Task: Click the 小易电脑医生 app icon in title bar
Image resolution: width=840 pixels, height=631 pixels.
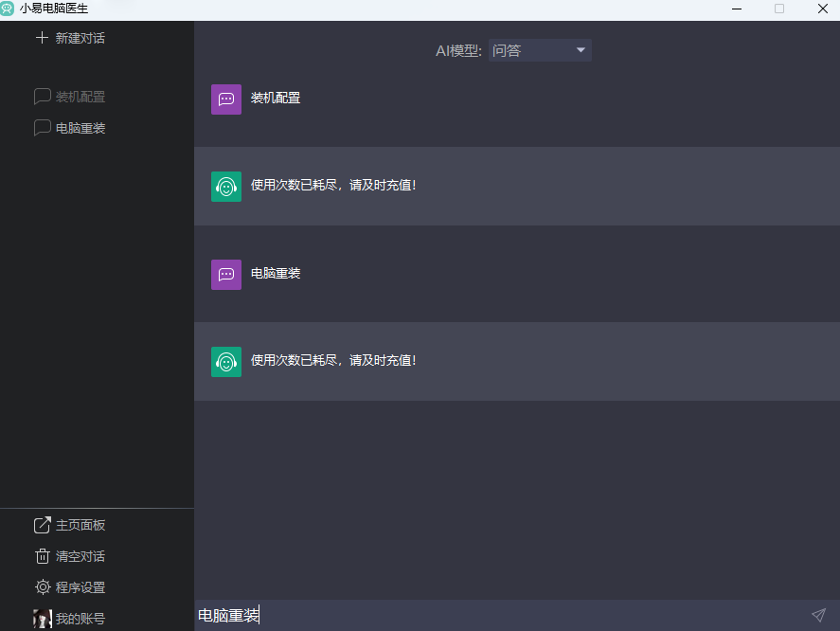Action: [x=8, y=9]
